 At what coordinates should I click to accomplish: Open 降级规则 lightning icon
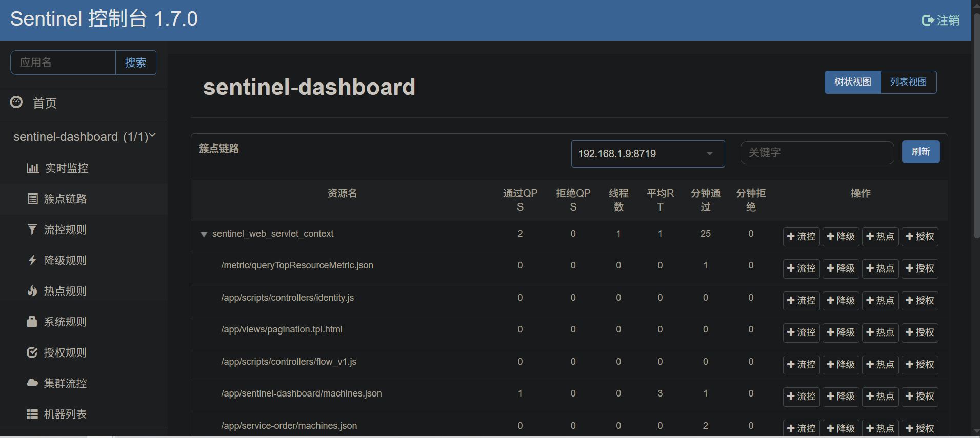click(x=32, y=260)
